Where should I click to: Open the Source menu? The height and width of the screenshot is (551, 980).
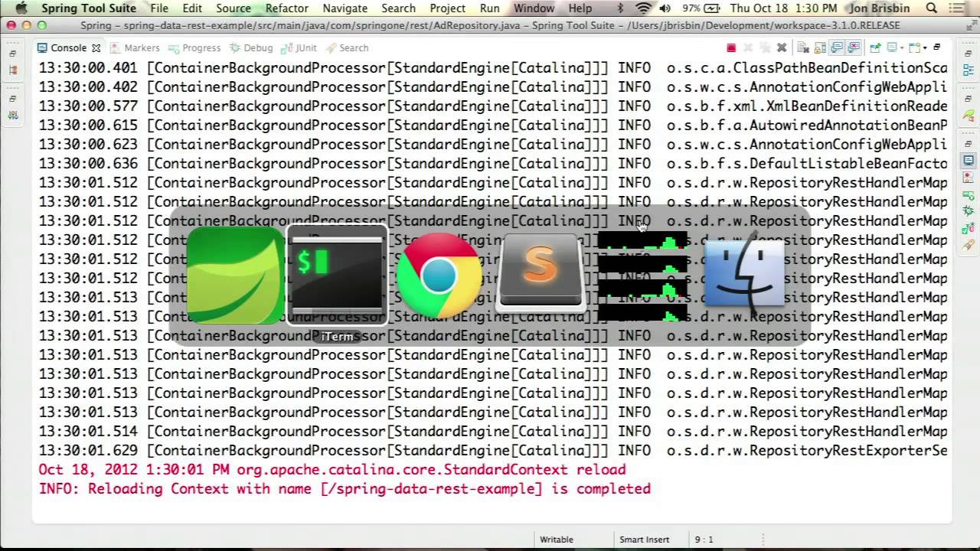coord(234,8)
